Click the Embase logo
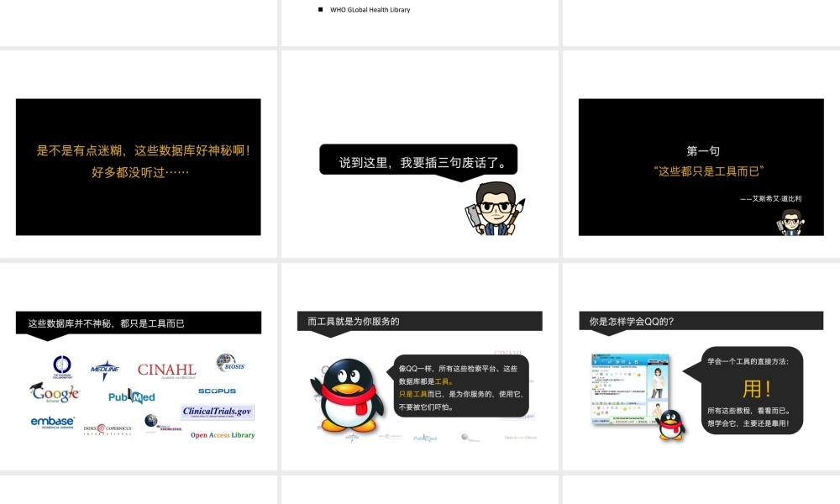Viewport: 840px width, 504px height. (x=52, y=422)
